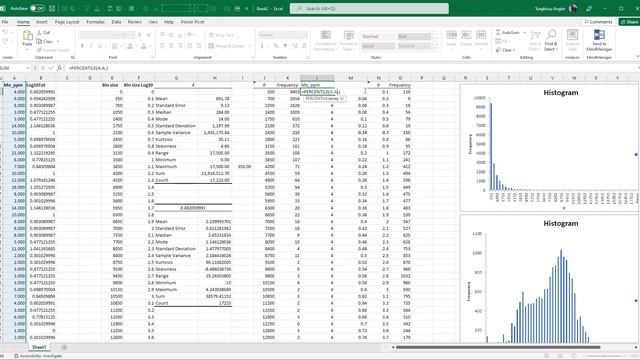The image size is (640, 360).
Task: Click the Paste clipboard icon
Action: pyautogui.click(x=27, y=36)
